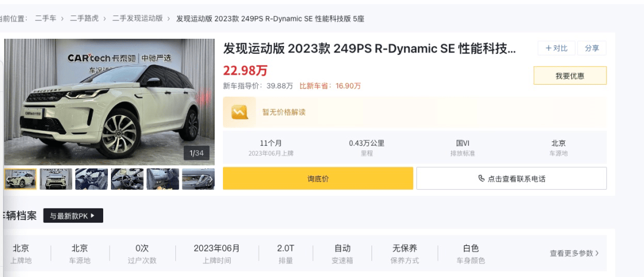The image size is (644, 277).
Task: Click the phone icon to view contact number
Action: click(x=481, y=178)
